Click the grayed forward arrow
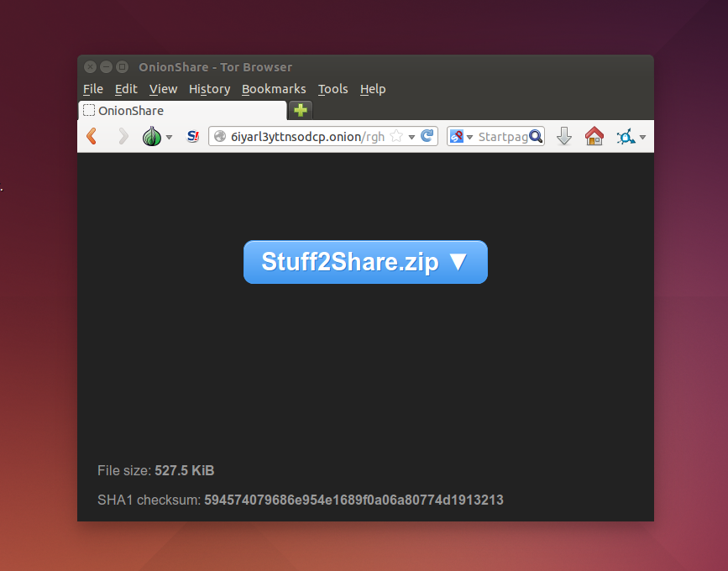The height and width of the screenshot is (571, 728). click(x=123, y=137)
